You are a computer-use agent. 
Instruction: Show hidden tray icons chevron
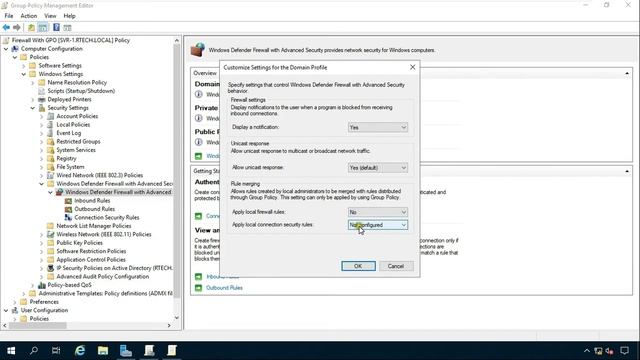pyautogui.click(x=587, y=351)
